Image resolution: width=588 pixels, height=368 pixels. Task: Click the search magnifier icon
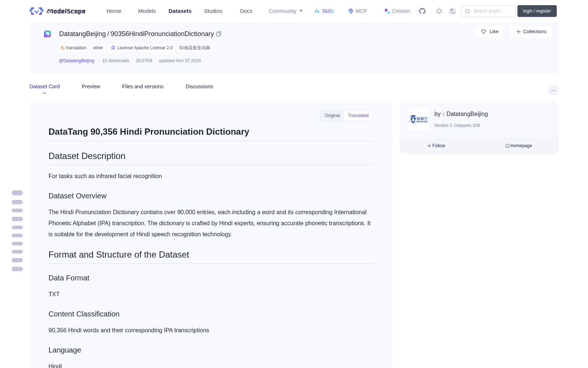(x=467, y=11)
